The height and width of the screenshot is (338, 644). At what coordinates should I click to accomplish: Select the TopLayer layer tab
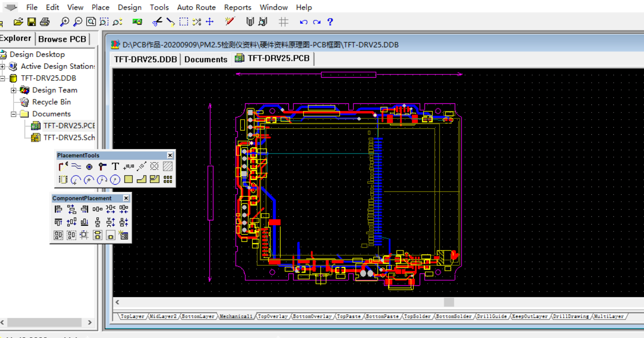point(132,316)
